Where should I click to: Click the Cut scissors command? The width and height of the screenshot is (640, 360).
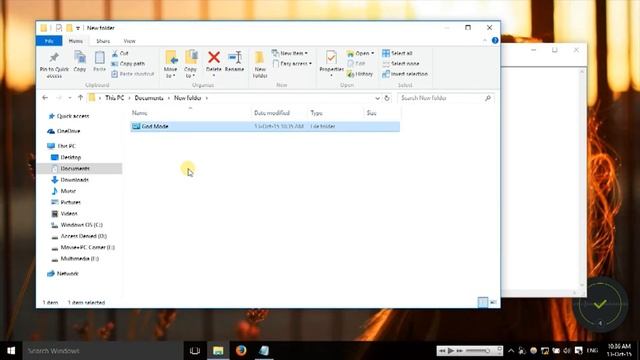click(120, 53)
